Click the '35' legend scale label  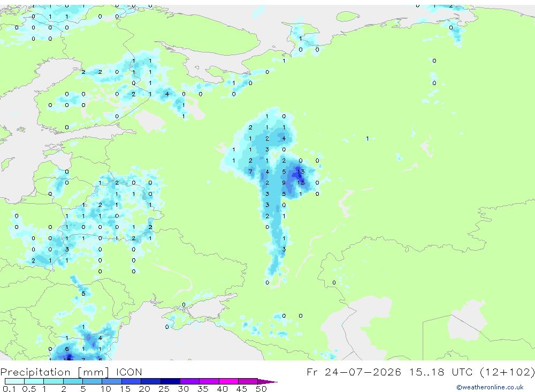[203, 389]
